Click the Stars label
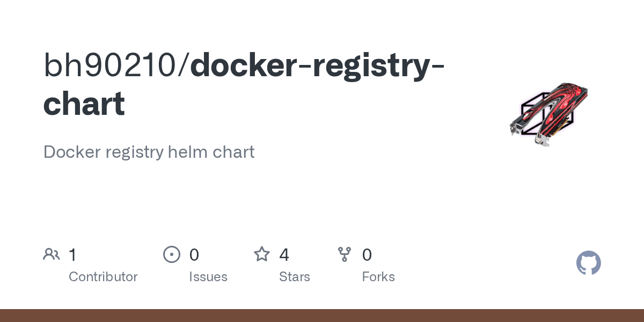The image size is (644, 322). [295, 277]
